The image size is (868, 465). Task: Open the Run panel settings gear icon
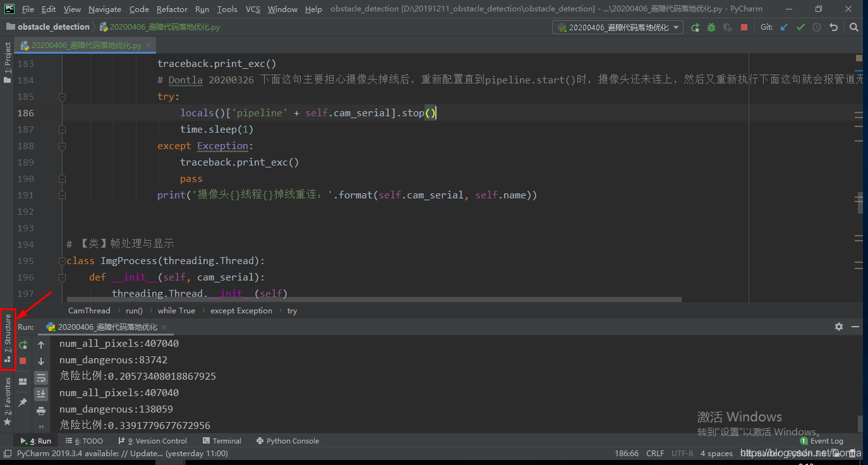(x=838, y=327)
